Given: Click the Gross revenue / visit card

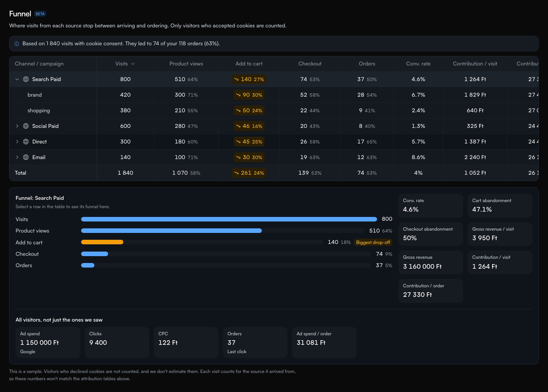Looking at the screenshot, I should pyautogui.click(x=500, y=234).
